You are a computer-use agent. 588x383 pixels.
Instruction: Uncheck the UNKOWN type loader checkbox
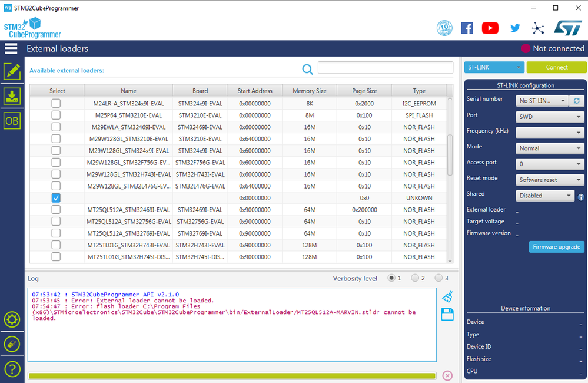(56, 198)
